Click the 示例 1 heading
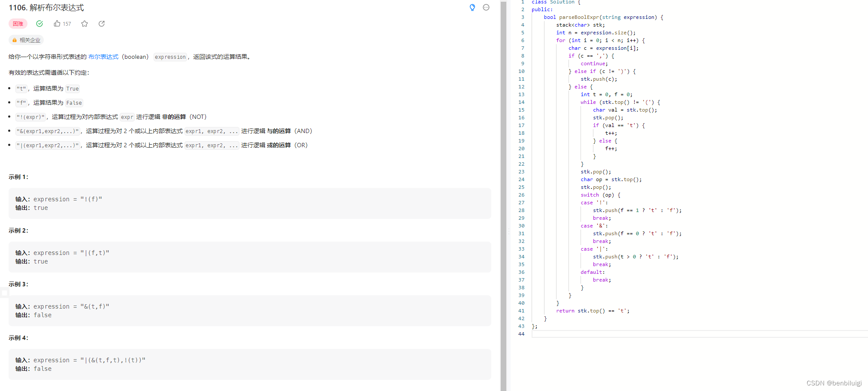 [x=18, y=177]
